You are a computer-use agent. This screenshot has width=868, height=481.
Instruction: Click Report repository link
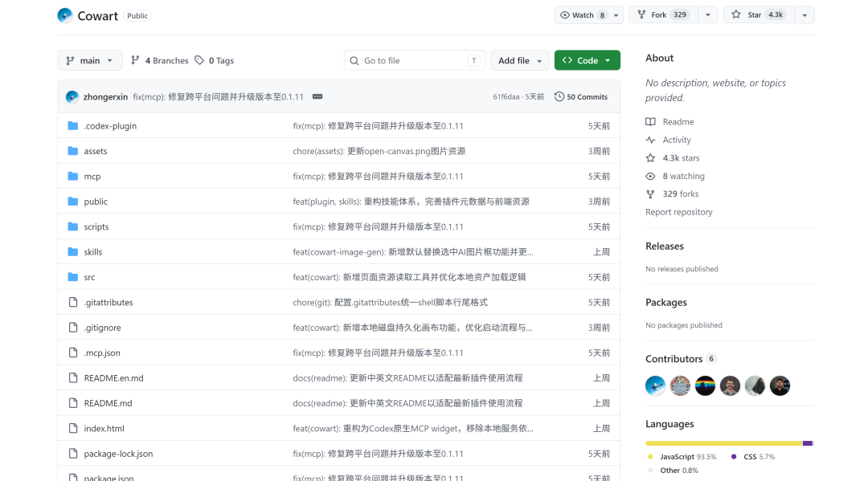pyautogui.click(x=678, y=212)
